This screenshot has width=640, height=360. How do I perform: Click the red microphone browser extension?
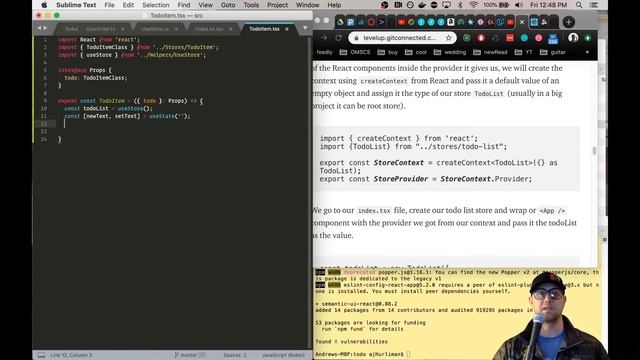(481, 38)
